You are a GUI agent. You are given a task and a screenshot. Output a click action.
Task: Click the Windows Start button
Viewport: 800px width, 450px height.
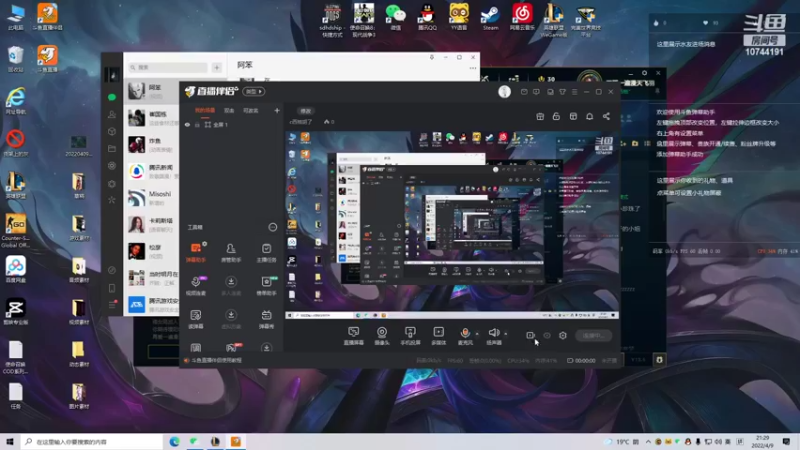[10, 441]
